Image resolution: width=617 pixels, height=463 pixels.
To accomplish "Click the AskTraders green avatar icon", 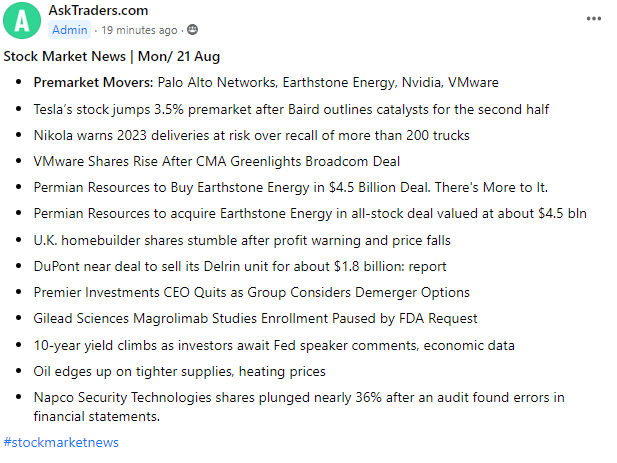I will 24,21.
